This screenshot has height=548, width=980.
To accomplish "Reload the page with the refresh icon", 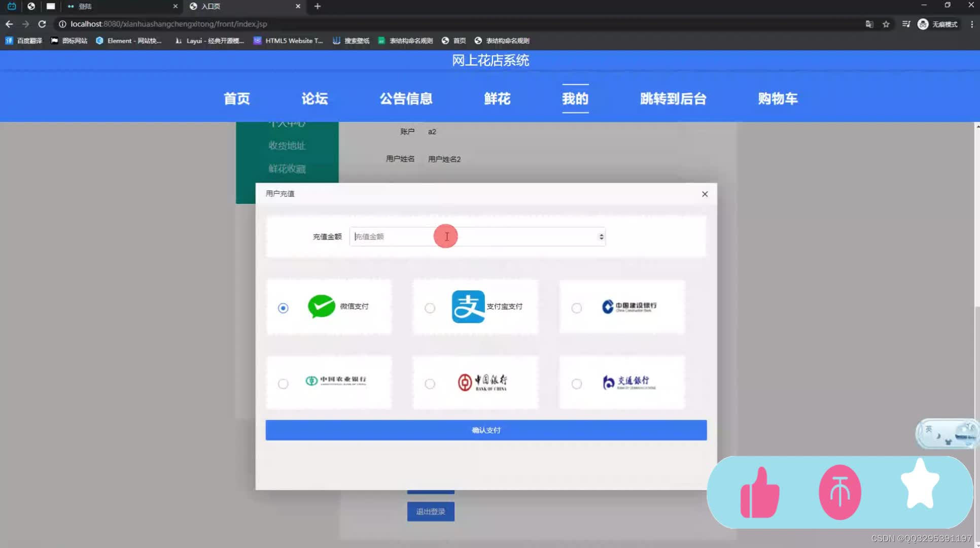I will click(42, 24).
